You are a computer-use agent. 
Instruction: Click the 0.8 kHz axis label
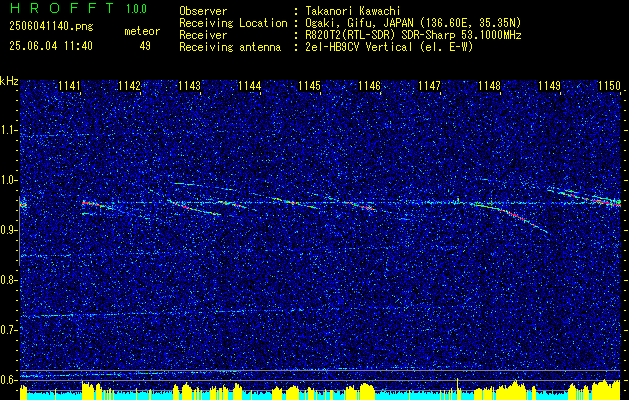(x=7, y=280)
